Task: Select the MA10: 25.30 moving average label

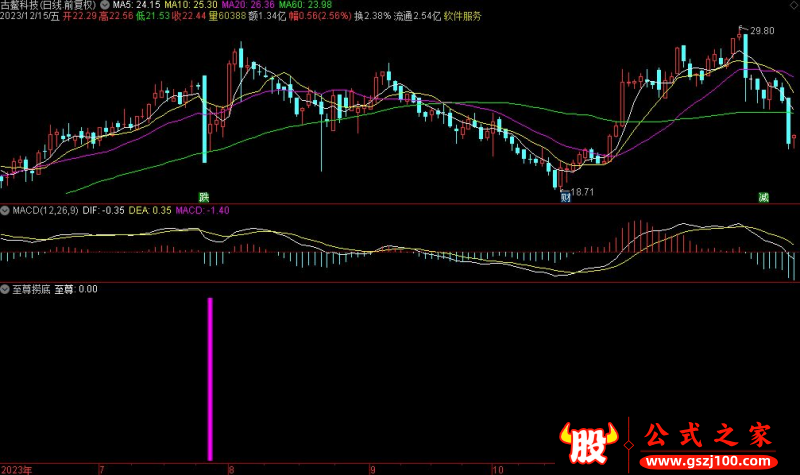Action: click(x=191, y=5)
